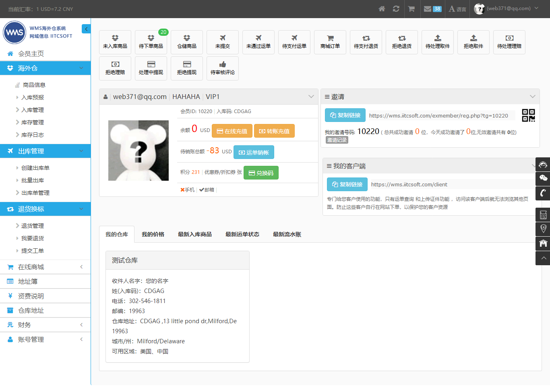Collapse the sidebar with the blue arrow toggle

[86, 29]
